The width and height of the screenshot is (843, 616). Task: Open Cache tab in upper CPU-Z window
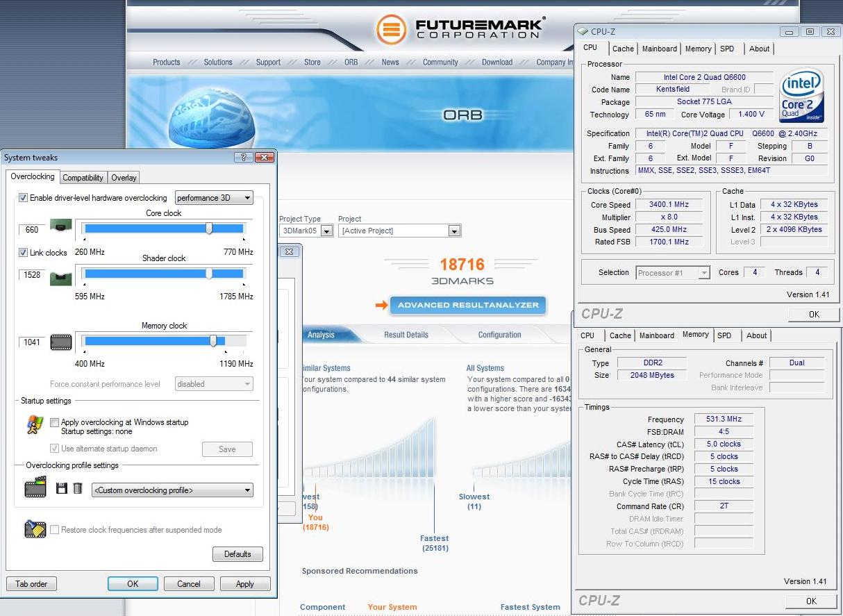pyautogui.click(x=623, y=49)
